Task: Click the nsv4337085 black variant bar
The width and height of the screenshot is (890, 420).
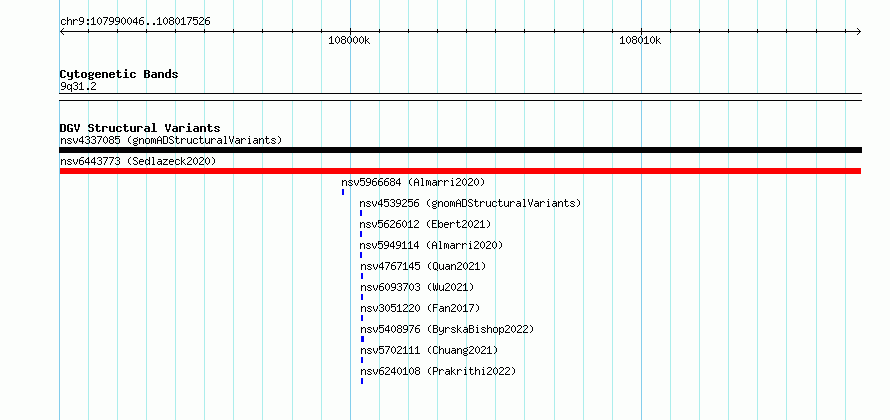Action: tap(460, 150)
